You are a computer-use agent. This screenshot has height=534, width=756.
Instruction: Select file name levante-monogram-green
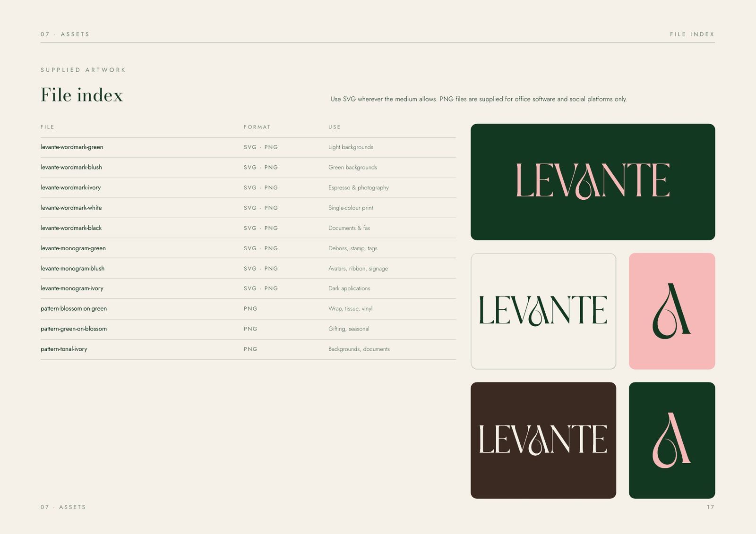pos(73,248)
